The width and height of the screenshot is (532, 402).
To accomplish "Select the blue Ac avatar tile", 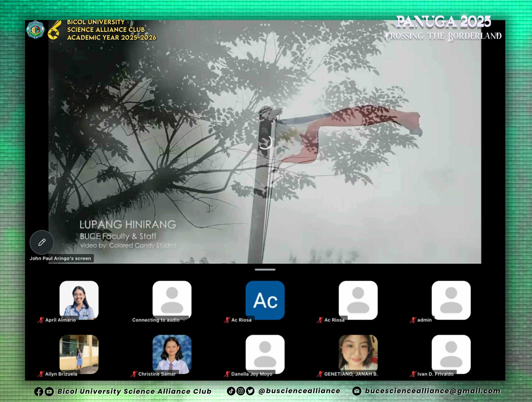I will pos(265,300).
